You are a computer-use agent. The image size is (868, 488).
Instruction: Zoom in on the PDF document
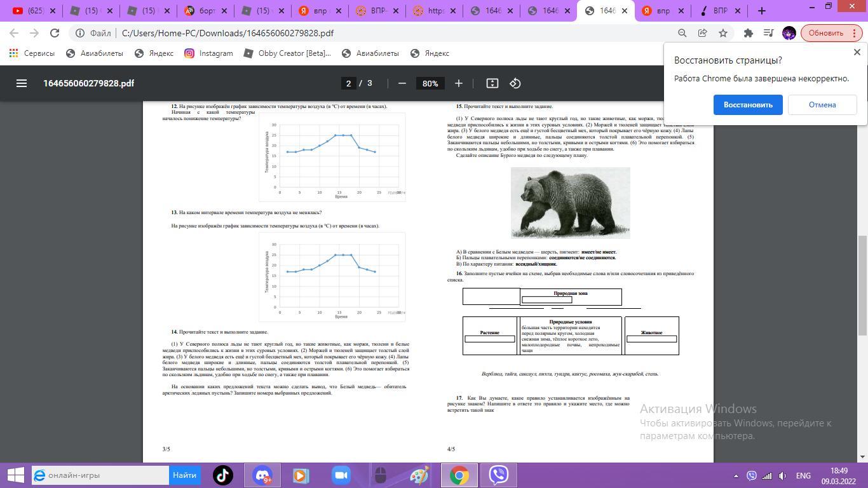point(458,83)
